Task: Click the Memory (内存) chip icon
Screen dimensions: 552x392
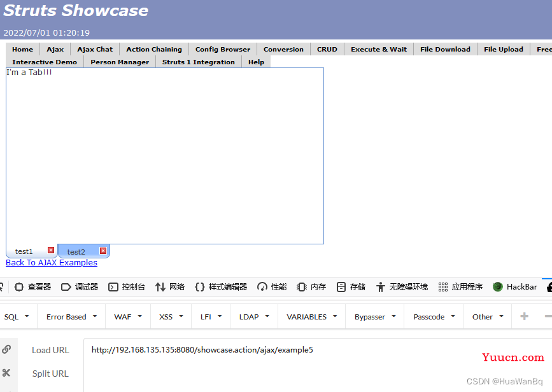Action: (301, 287)
